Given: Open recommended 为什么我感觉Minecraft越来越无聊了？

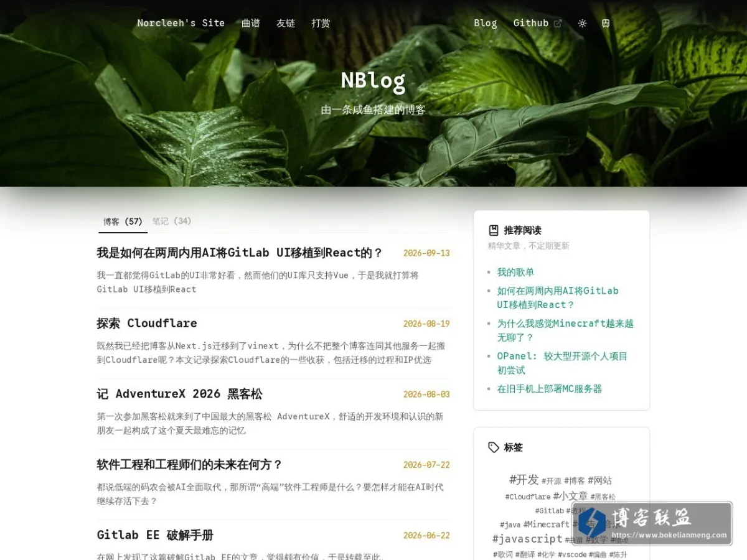Looking at the screenshot, I should tap(565, 330).
